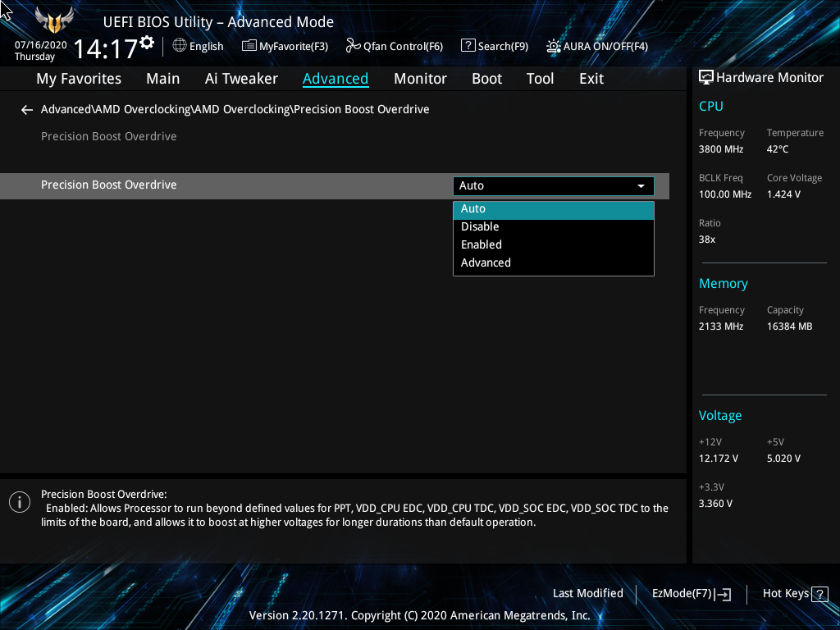The image size is (840, 630).
Task: Click the English language label
Action: (x=206, y=47)
